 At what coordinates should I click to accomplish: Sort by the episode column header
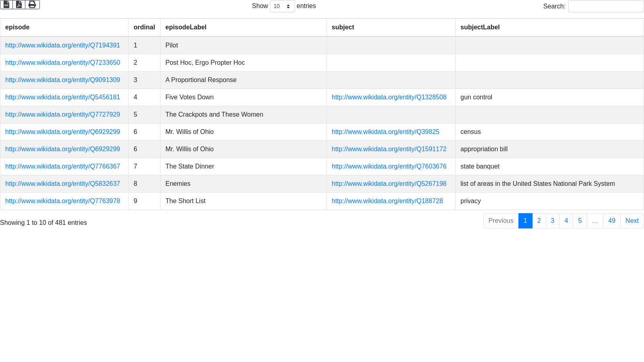(x=17, y=27)
